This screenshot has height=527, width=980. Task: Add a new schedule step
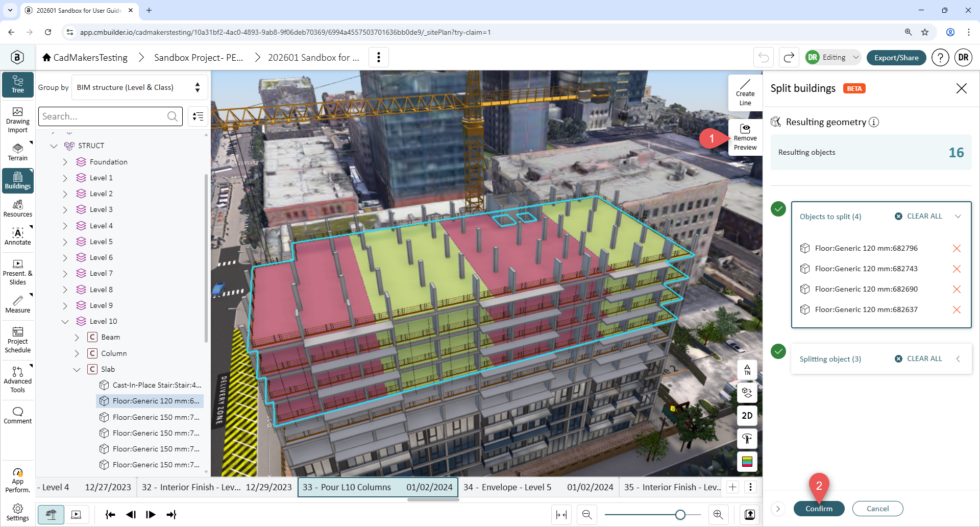coord(732,487)
